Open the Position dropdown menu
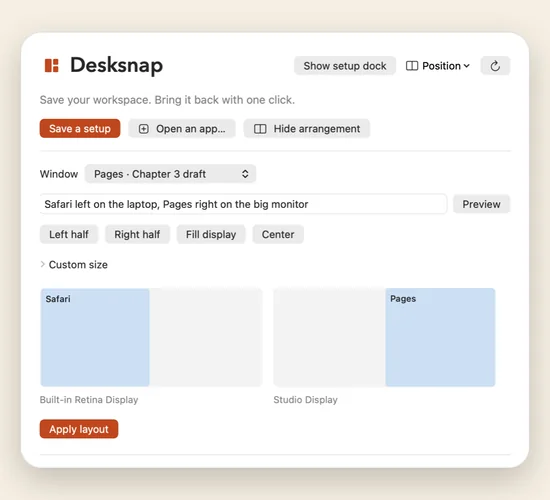The height and width of the screenshot is (500, 550). (438, 66)
